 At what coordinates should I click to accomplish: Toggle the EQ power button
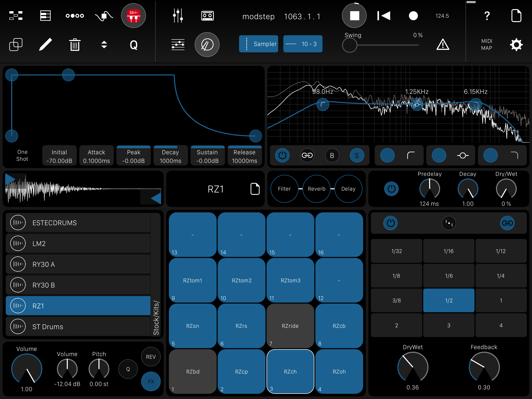click(282, 155)
